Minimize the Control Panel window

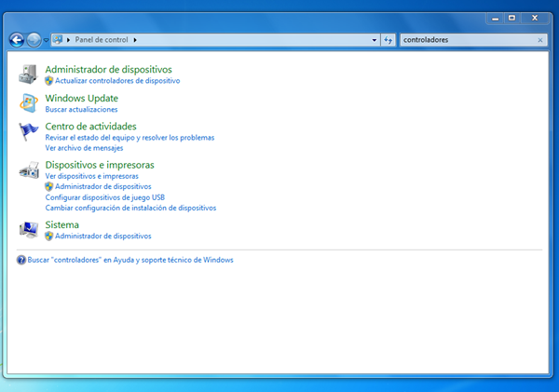tap(495, 19)
